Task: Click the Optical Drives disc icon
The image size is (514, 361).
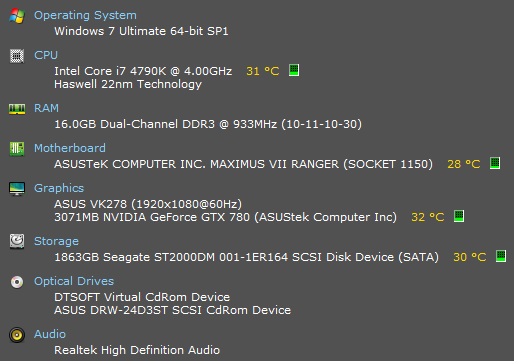Action: 17,282
